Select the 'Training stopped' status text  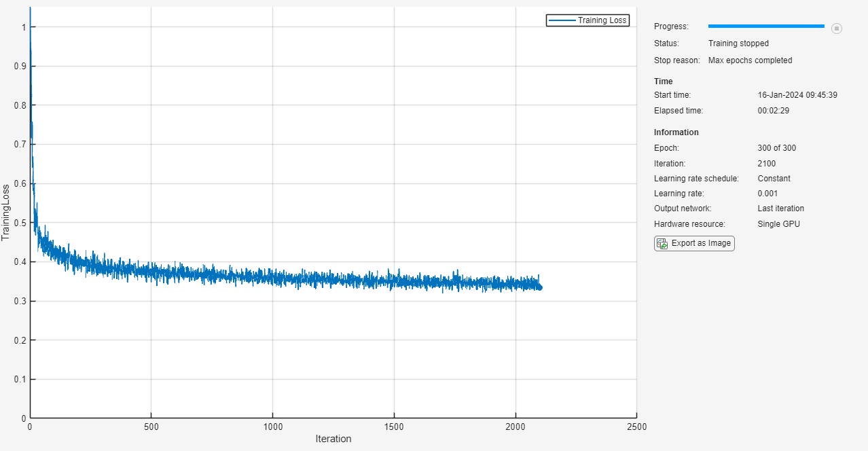tap(738, 43)
